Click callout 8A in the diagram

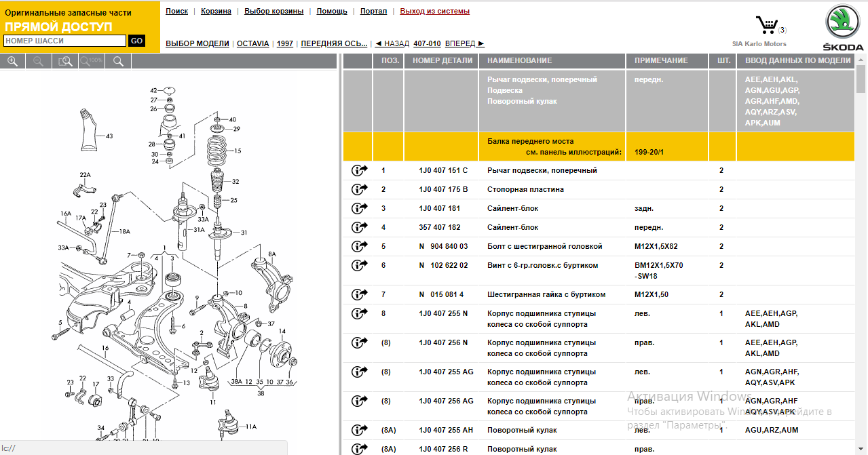point(272,254)
